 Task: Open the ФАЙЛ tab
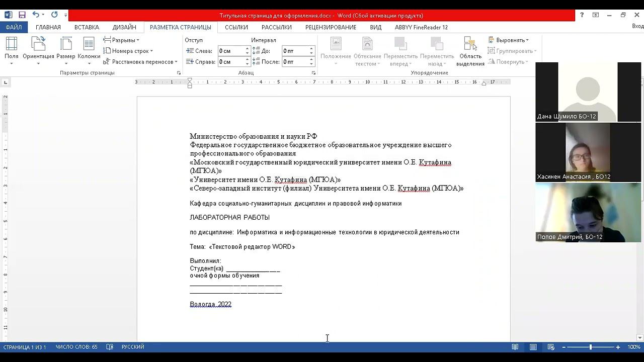14,27
